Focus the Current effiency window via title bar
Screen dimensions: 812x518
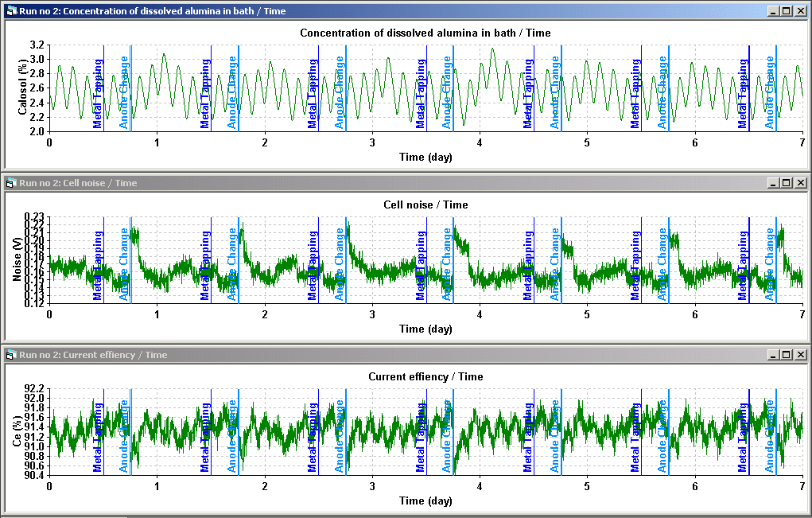click(x=398, y=355)
